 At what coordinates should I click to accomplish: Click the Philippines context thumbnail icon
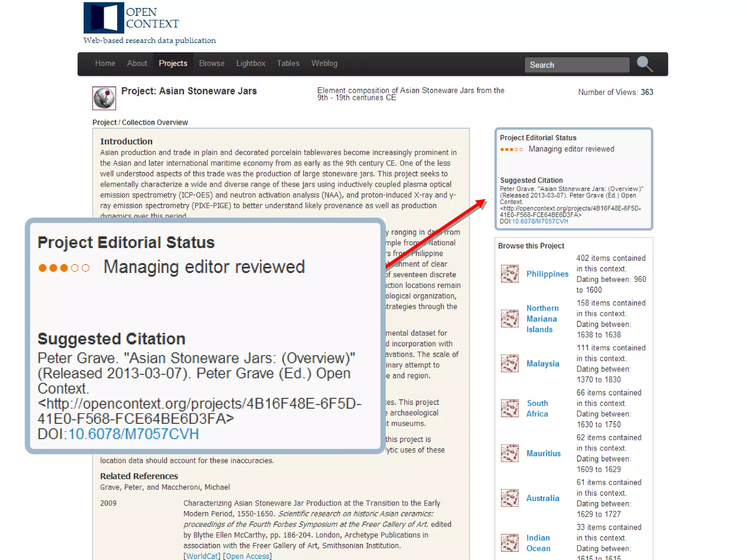[510, 274]
